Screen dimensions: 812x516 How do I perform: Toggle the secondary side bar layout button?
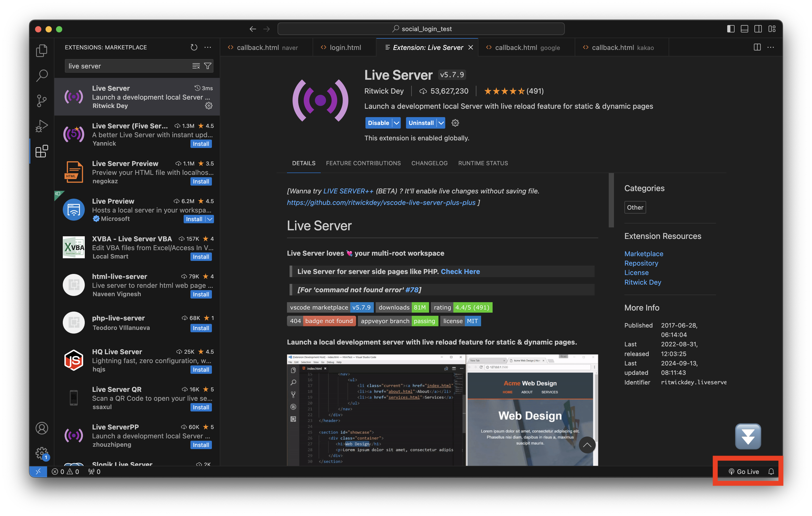(758, 29)
